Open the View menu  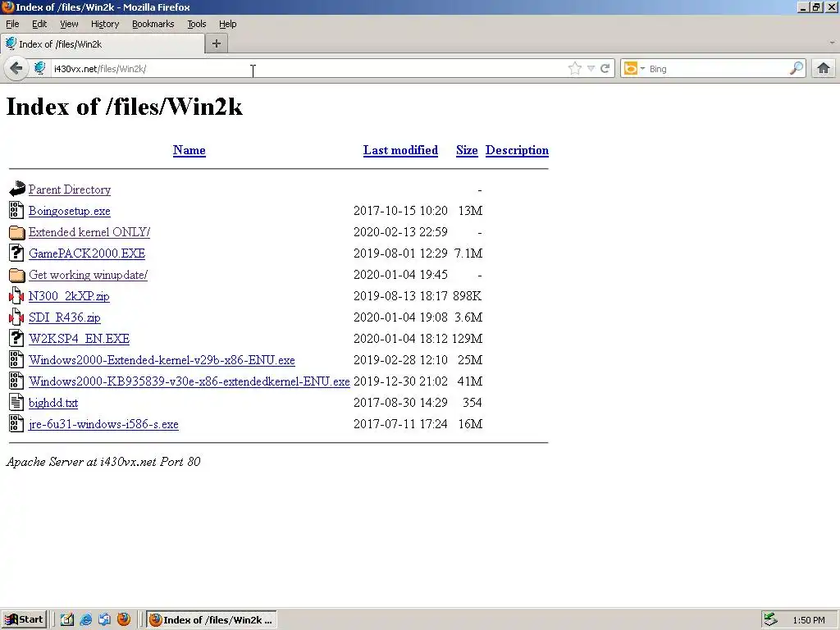tap(69, 24)
